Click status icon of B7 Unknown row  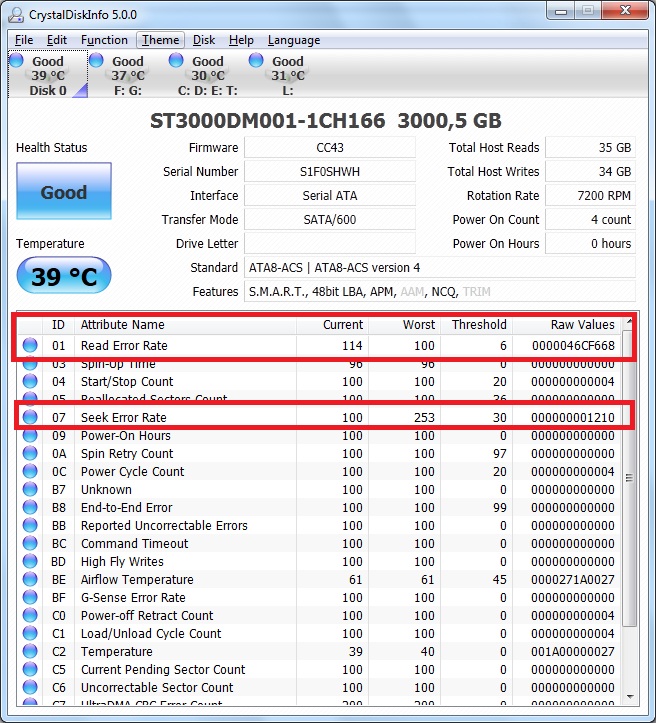pyautogui.click(x=30, y=489)
